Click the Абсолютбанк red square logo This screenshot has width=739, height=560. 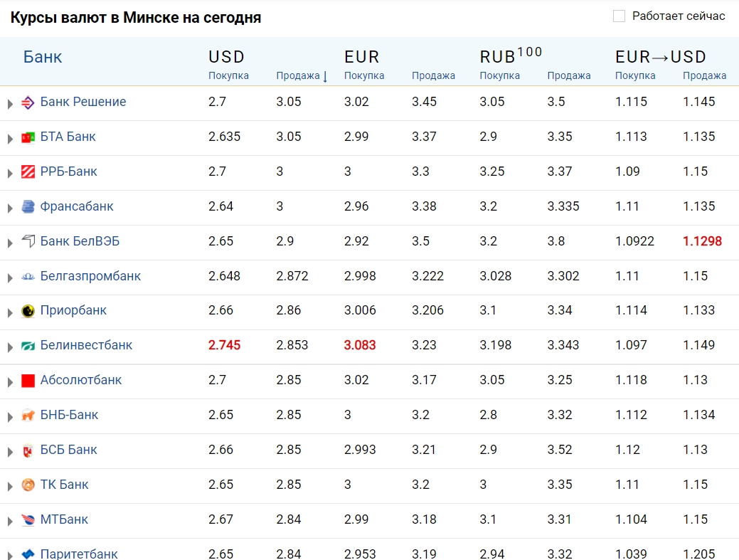28,381
